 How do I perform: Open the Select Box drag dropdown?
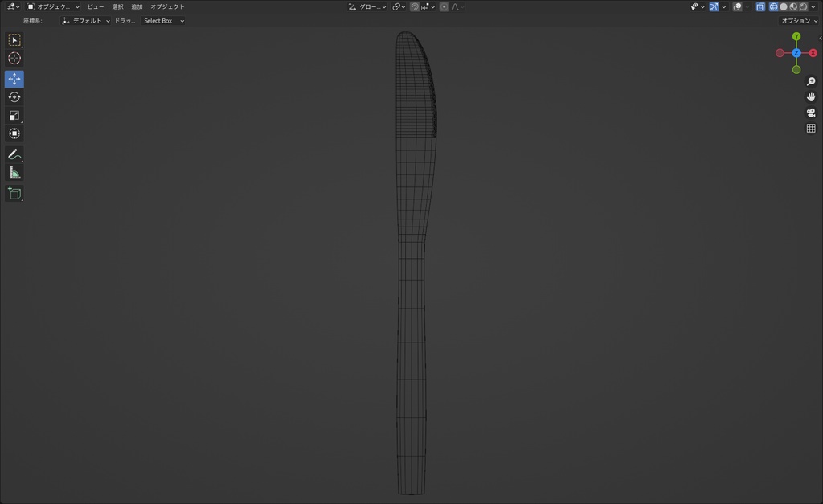click(x=164, y=21)
